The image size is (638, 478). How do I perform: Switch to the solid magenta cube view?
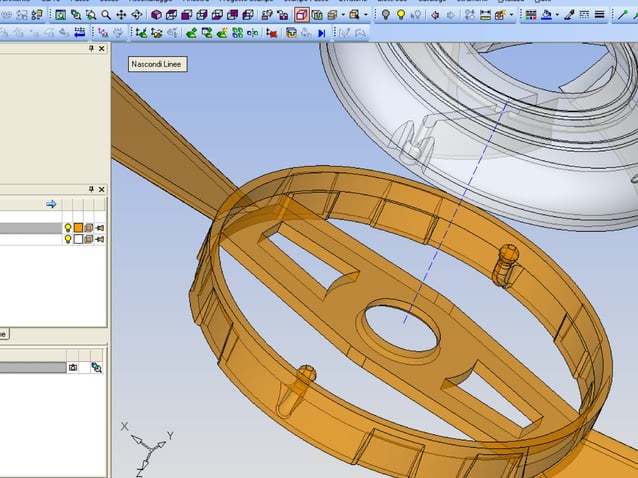click(156, 15)
